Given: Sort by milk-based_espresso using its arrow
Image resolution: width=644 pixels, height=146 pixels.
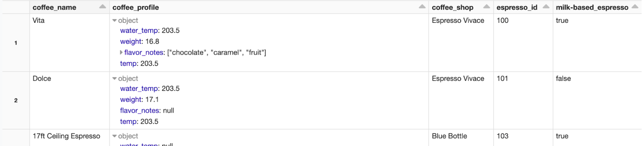Looking at the screenshot, I should [x=635, y=7].
